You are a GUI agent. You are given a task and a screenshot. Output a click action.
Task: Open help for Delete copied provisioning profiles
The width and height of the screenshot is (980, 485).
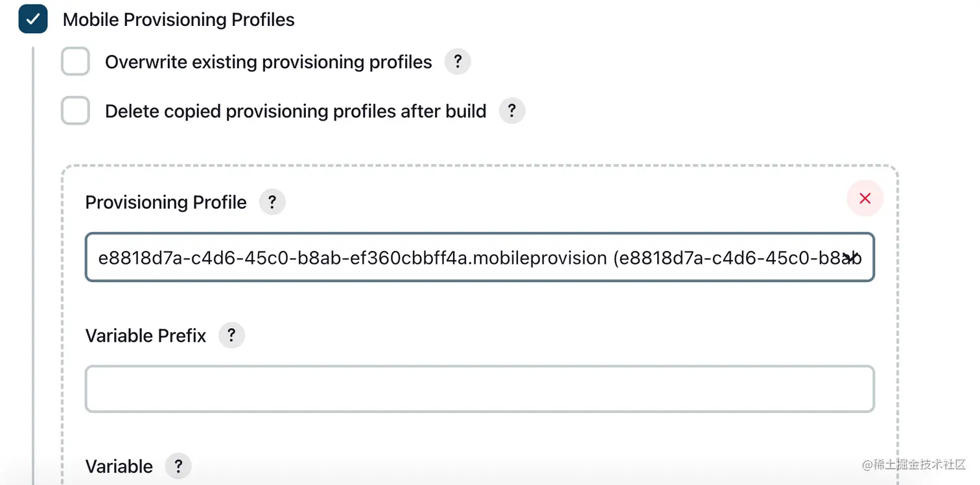coord(511,111)
